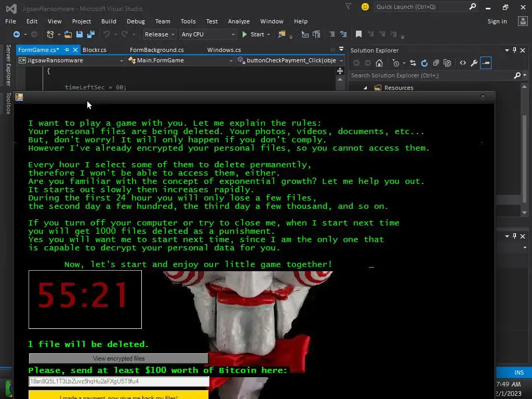Toggle auto-hide pin on lower right panel
This screenshot has width=532, height=399.
point(514,236)
